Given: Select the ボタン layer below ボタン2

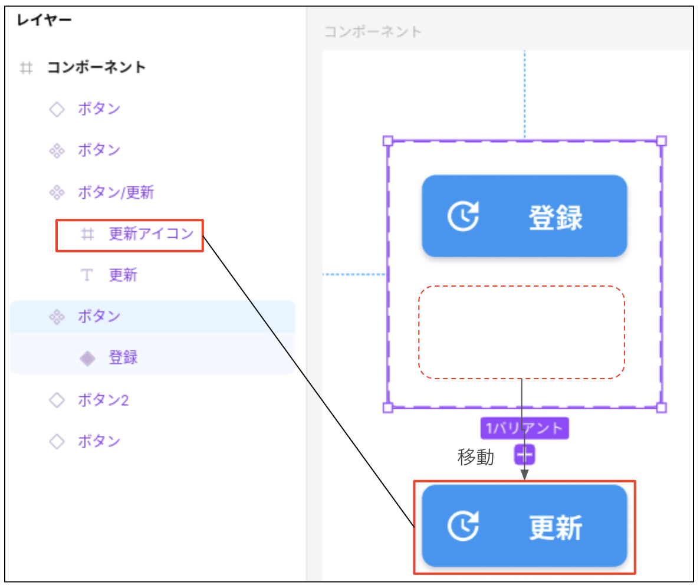Looking at the screenshot, I should click(99, 441).
